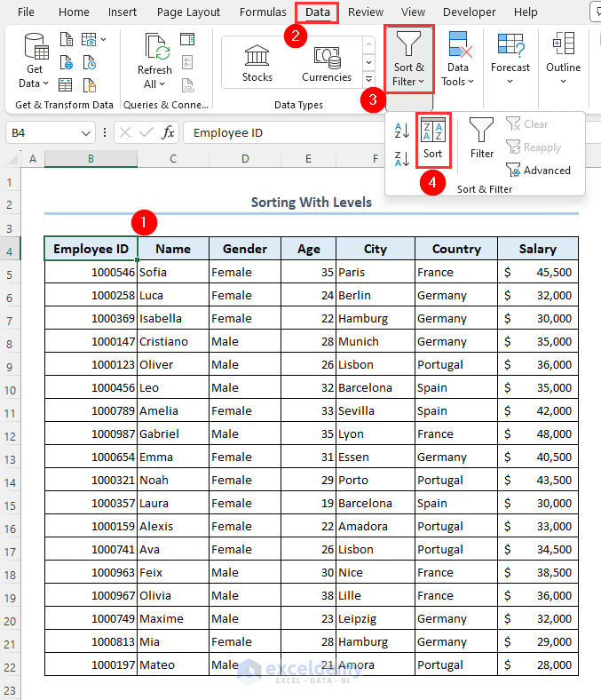Open the Forecast dropdown

510,60
